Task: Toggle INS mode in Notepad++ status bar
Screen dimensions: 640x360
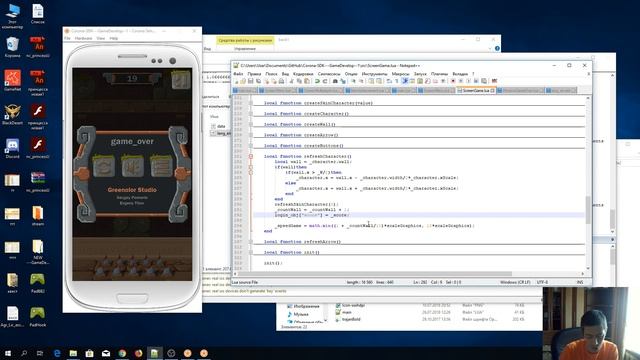Action: (x=579, y=282)
